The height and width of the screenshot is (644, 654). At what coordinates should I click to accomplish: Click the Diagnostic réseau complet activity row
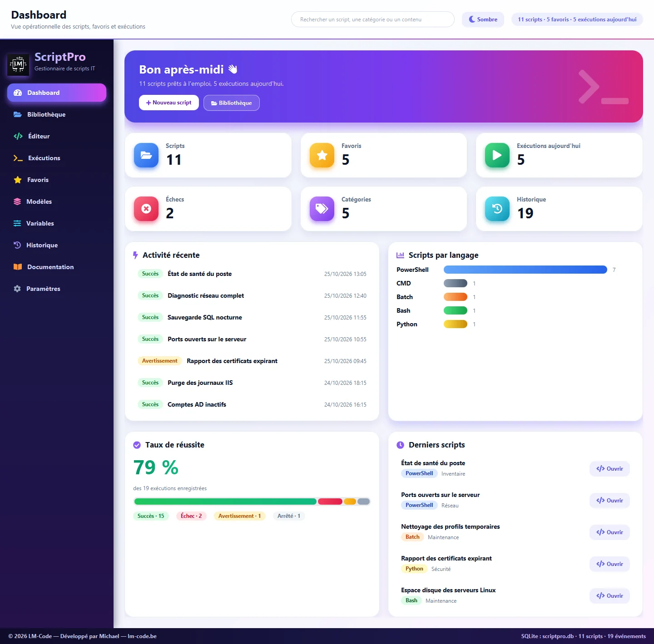tap(252, 295)
